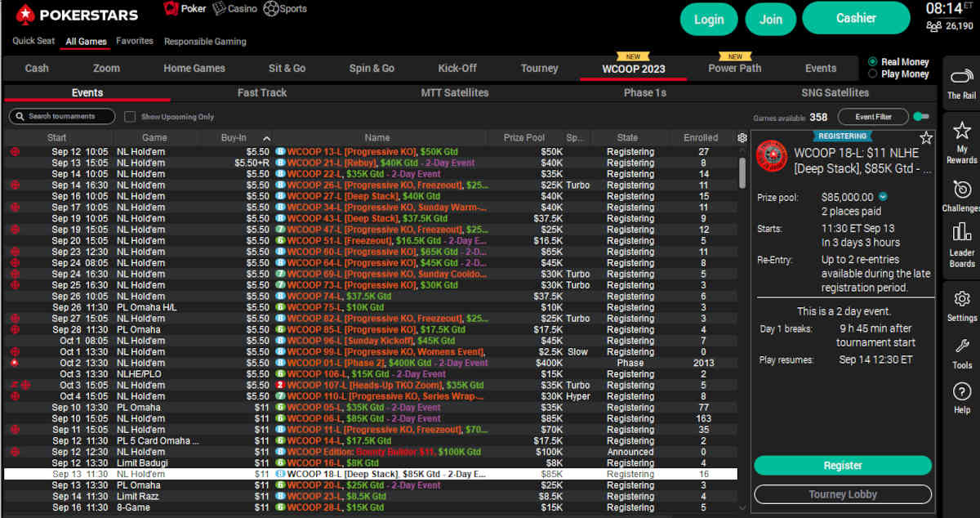Click the red marker icon on WCOOP 13-L row
Image resolution: width=980 pixels, height=518 pixels.
pos(14,152)
